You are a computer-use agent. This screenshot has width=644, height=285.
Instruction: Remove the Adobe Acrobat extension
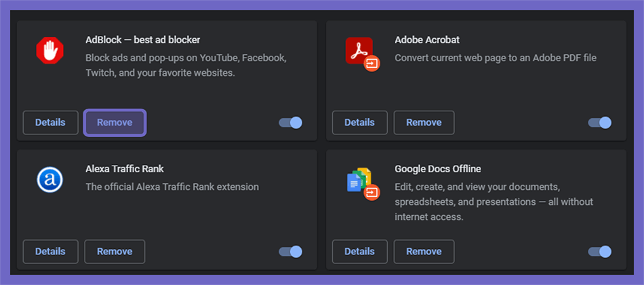(424, 123)
